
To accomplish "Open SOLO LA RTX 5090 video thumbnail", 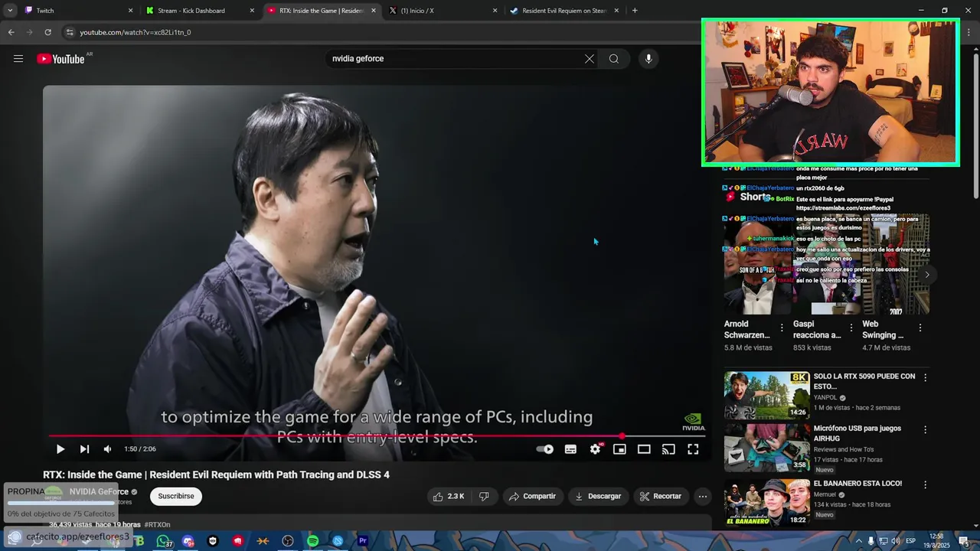I will (x=766, y=395).
